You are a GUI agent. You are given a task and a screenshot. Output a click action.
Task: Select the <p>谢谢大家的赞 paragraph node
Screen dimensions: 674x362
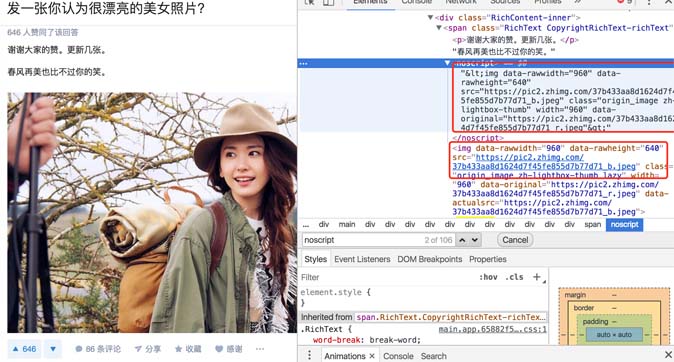click(x=516, y=40)
